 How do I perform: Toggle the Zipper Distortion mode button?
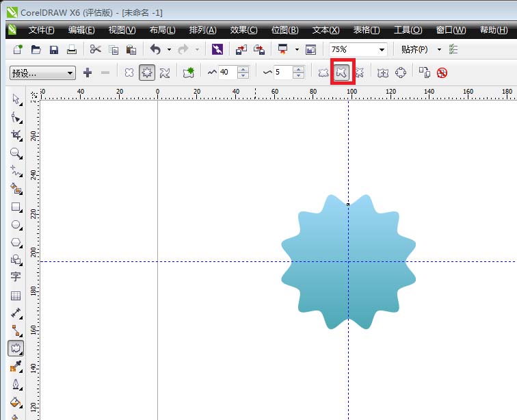point(146,73)
